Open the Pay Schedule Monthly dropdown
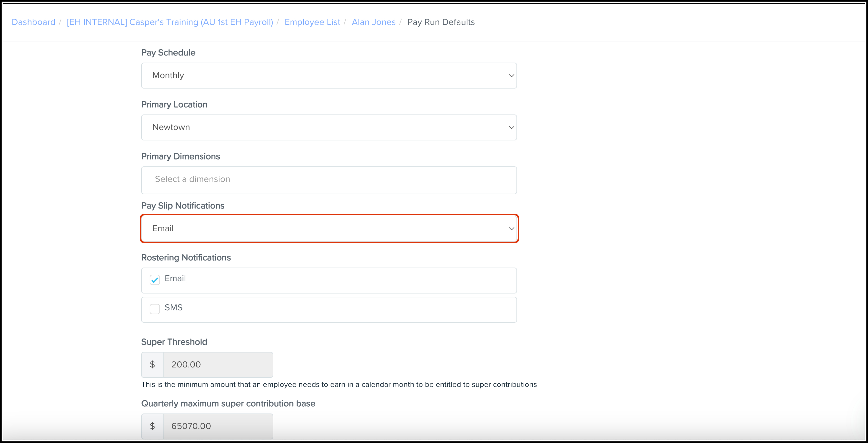Viewport: 868px width, 443px height. point(329,76)
